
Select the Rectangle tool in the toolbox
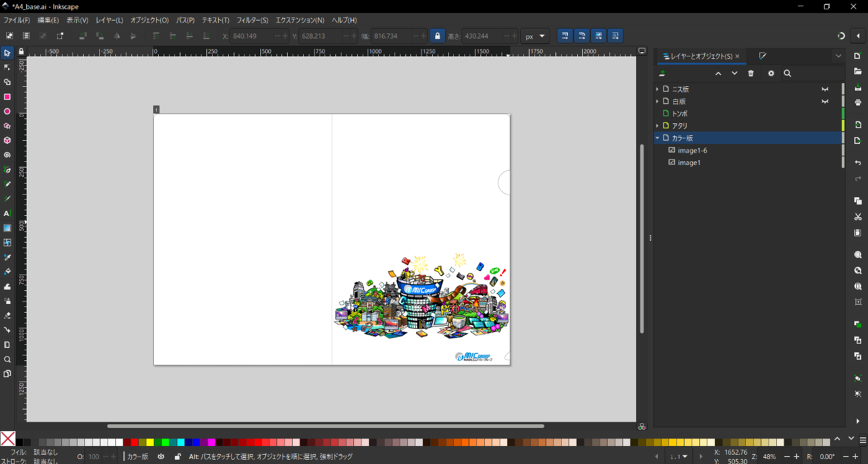click(x=7, y=97)
